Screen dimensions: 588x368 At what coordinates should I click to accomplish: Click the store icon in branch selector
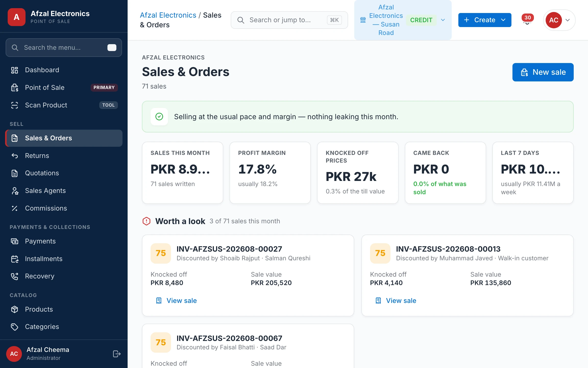tap(363, 20)
